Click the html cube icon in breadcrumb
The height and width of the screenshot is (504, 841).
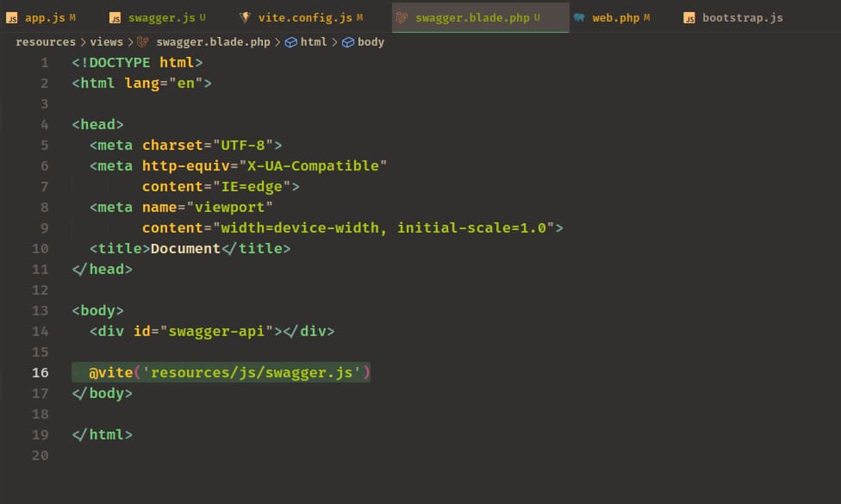(290, 42)
